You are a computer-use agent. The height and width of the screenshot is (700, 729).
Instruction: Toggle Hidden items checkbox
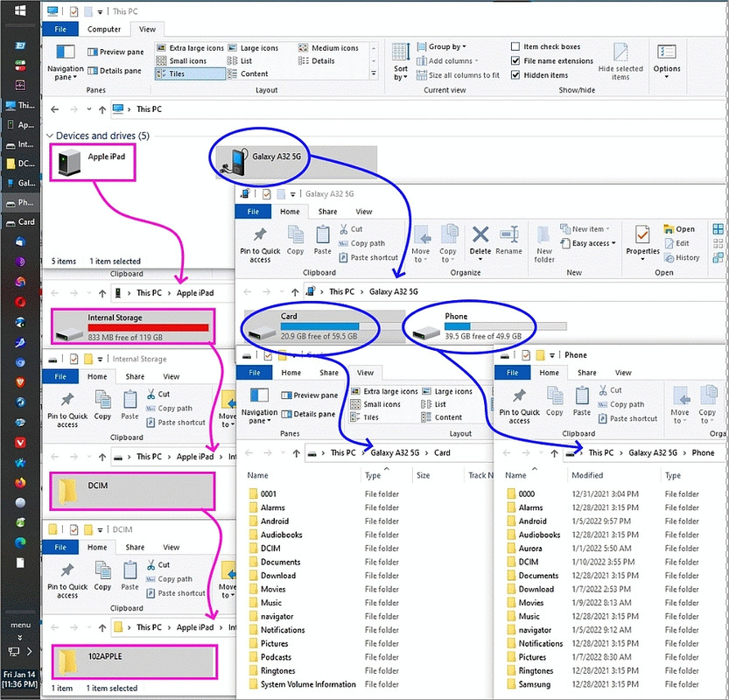515,75
